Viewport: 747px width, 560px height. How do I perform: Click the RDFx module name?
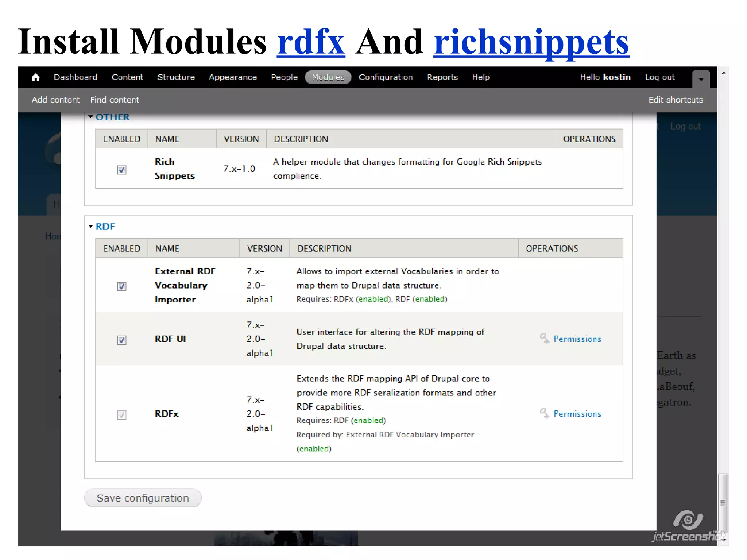pyautogui.click(x=167, y=414)
